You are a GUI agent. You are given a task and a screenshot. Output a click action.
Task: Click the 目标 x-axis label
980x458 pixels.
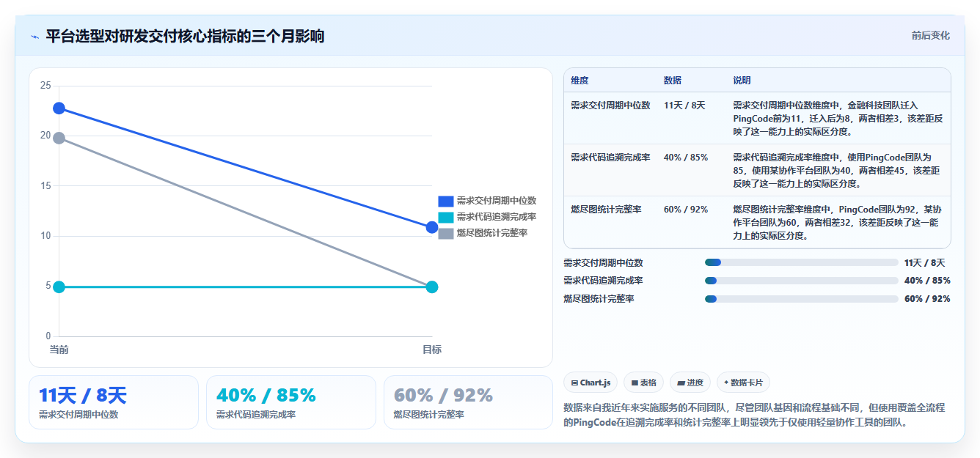pos(432,350)
